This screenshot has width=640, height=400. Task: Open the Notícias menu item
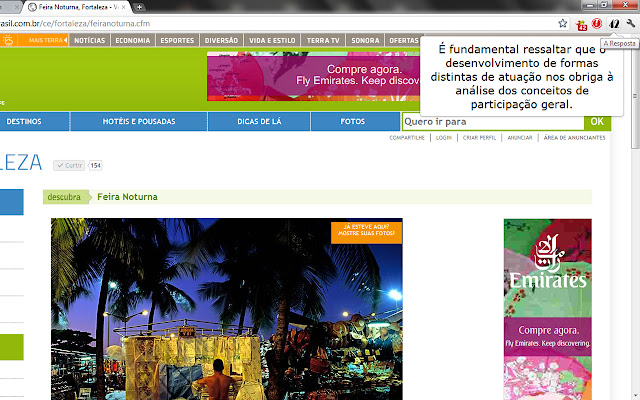[x=89, y=41]
